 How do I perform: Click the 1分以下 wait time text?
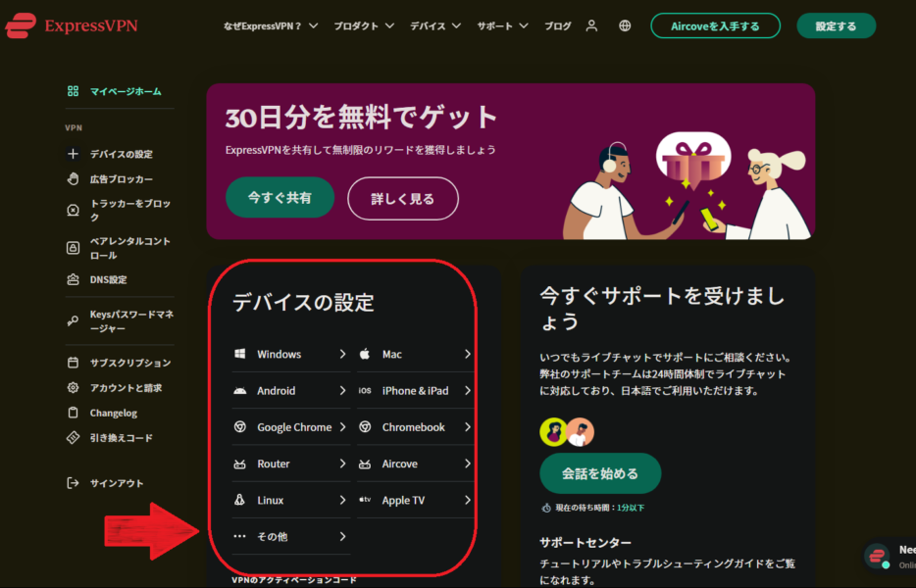pos(631,508)
